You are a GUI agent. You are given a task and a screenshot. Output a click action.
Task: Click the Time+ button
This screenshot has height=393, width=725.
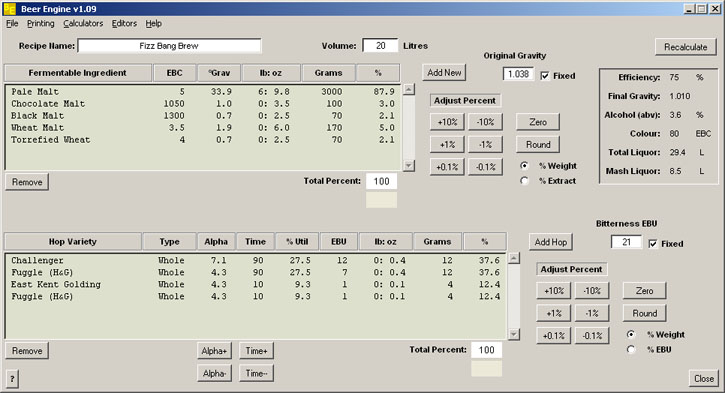click(257, 351)
